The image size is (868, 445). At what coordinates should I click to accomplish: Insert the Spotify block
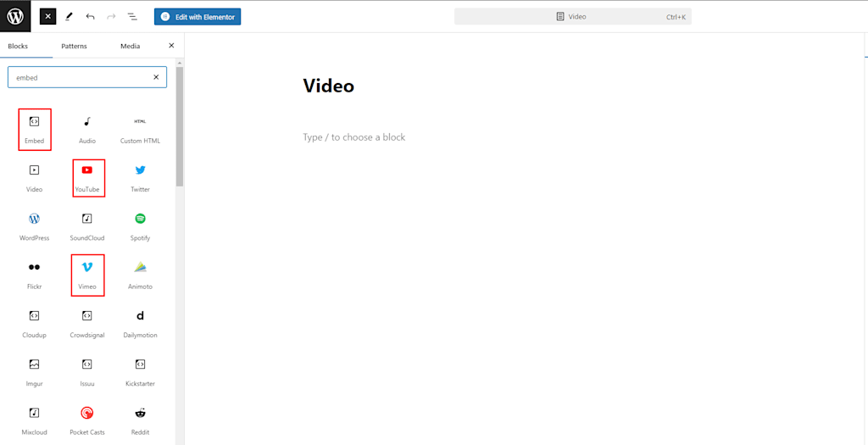[140, 227]
